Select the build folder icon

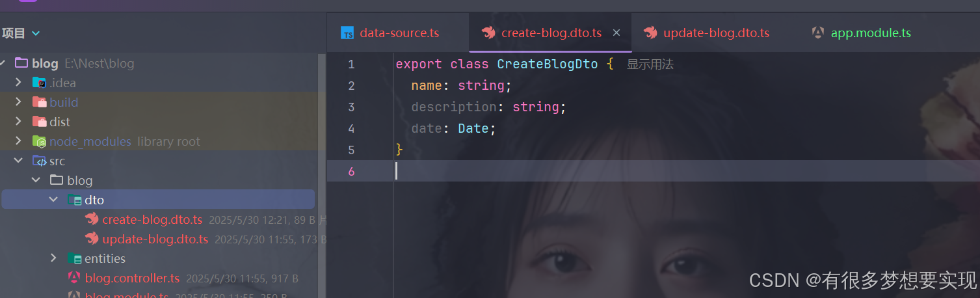tap(39, 102)
